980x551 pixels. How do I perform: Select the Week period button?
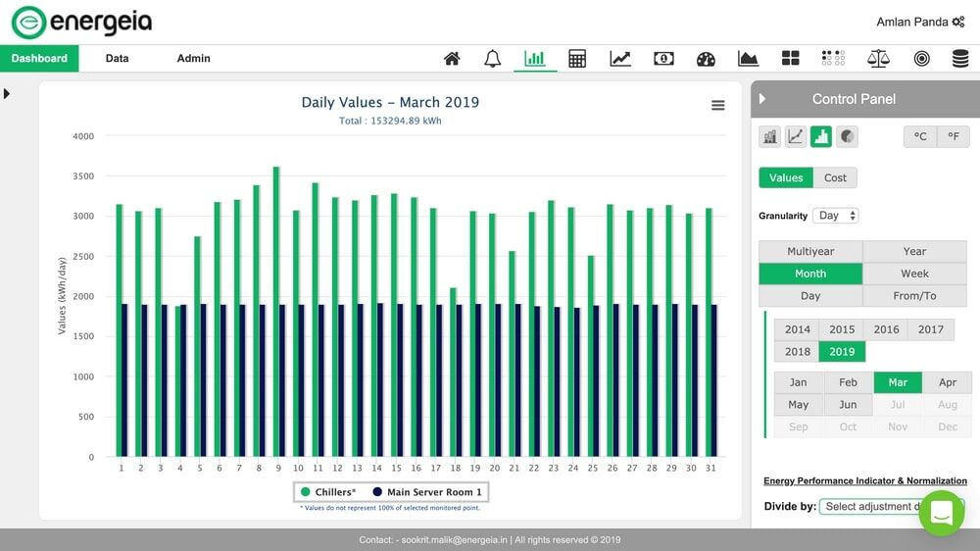[914, 274]
